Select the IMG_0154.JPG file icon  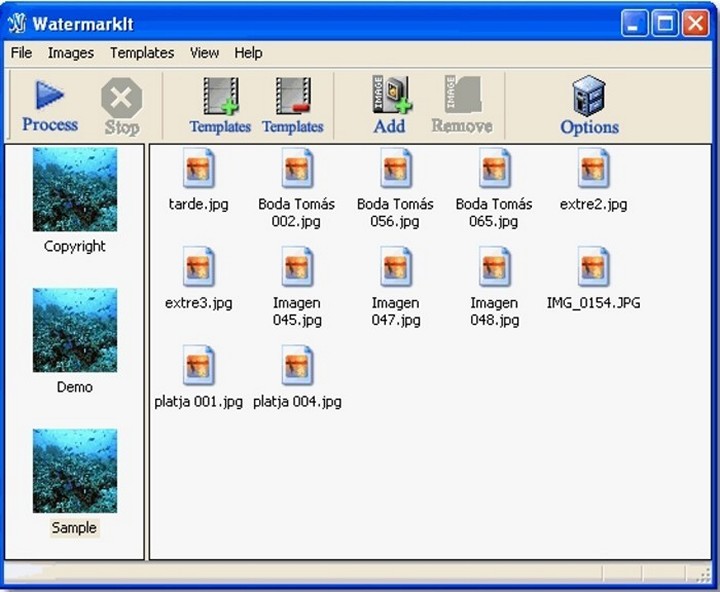point(593,267)
